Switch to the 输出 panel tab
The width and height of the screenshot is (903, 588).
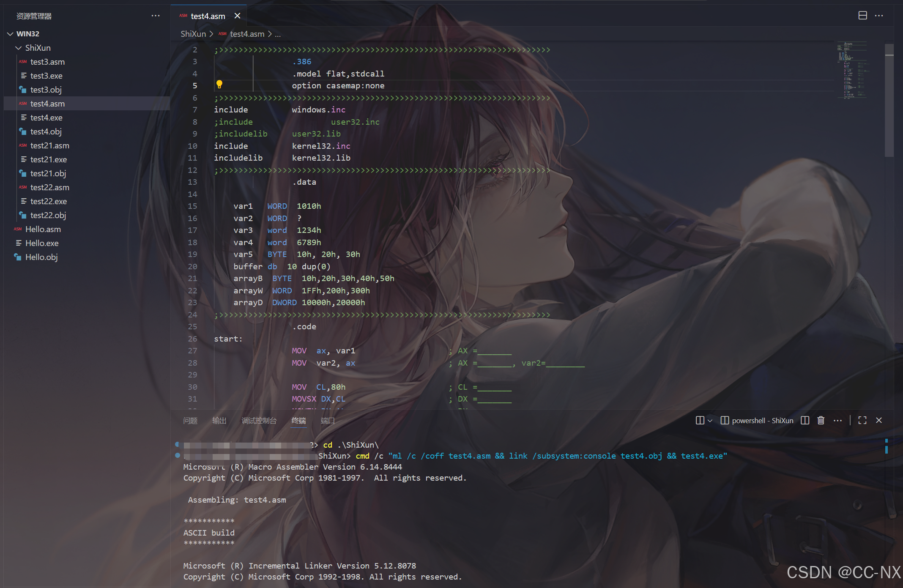click(x=219, y=421)
